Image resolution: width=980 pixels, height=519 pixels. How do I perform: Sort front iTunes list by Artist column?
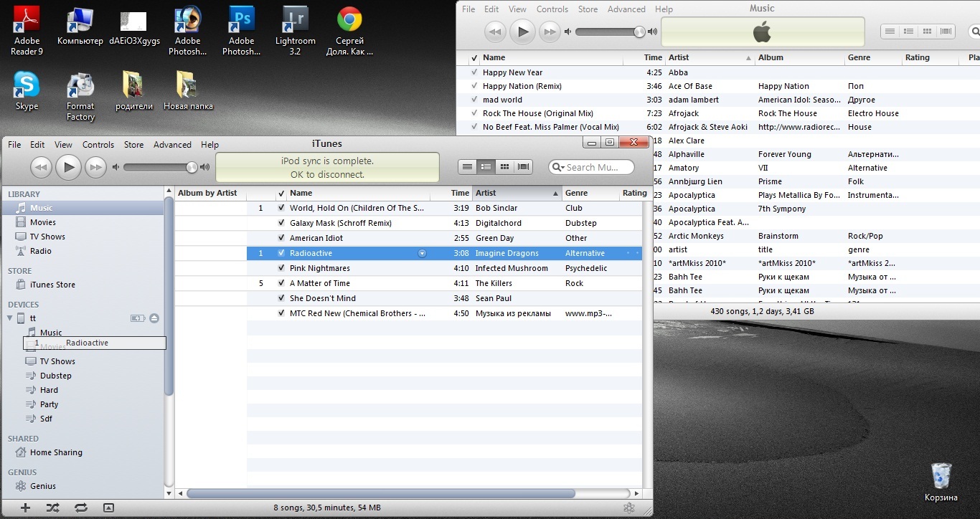point(517,193)
